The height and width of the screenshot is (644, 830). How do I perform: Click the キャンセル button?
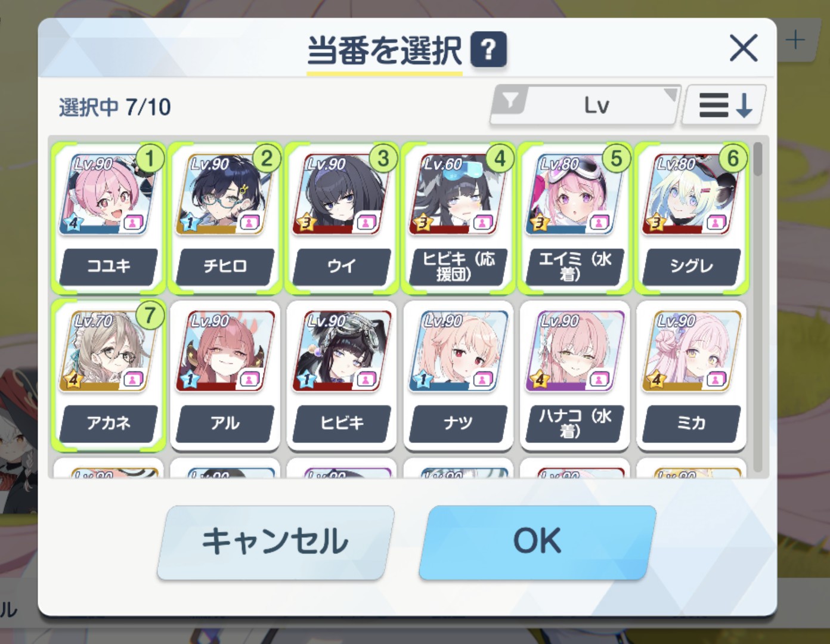point(275,542)
